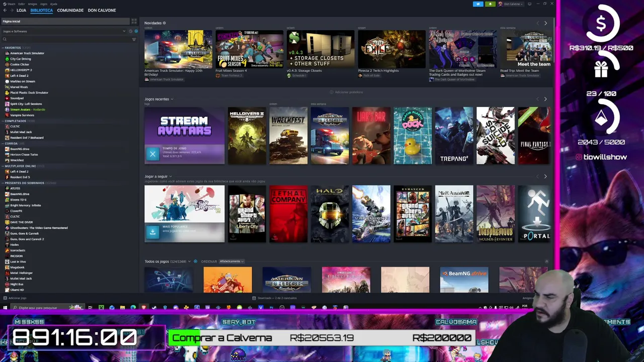Filter library by recent clock icon
This screenshot has width=644, height=362.
[x=131, y=31]
